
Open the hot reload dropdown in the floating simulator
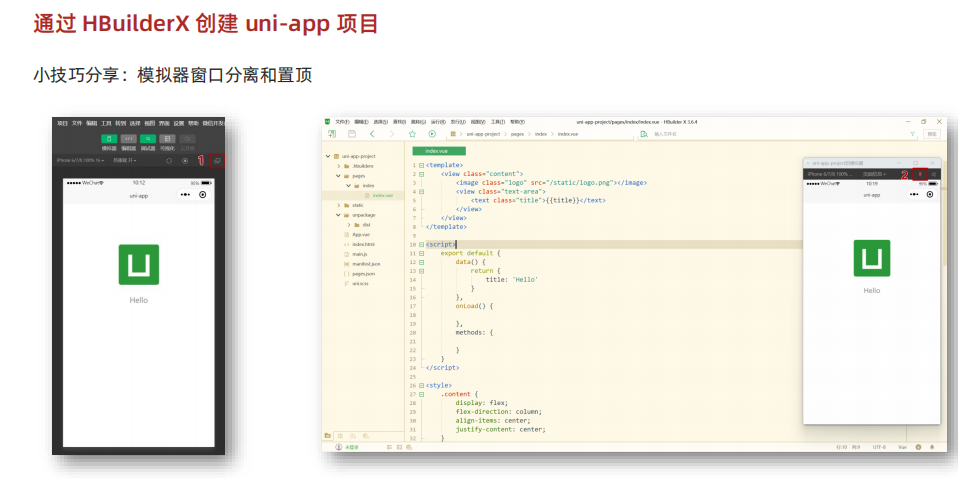pyautogui.click(x=874, y=174)
